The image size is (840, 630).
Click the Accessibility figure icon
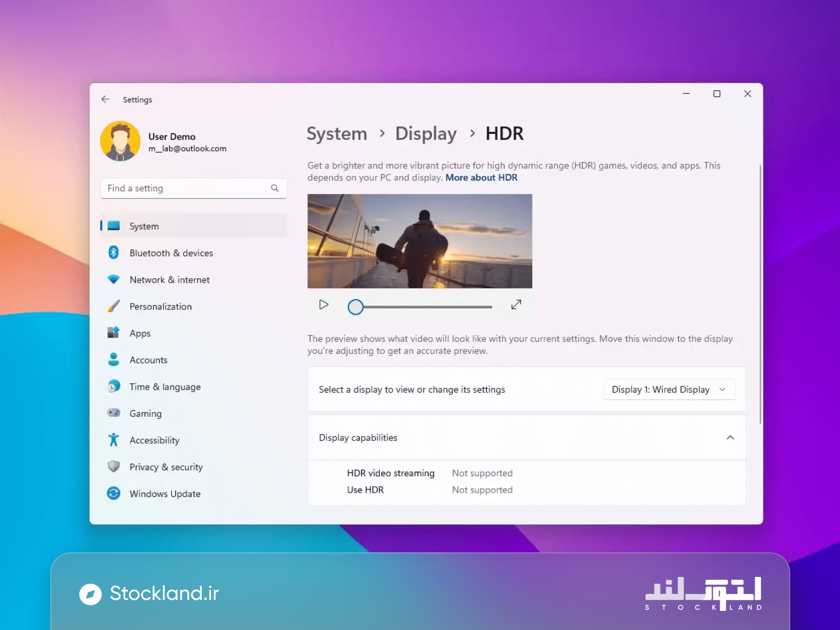(114, 440)
